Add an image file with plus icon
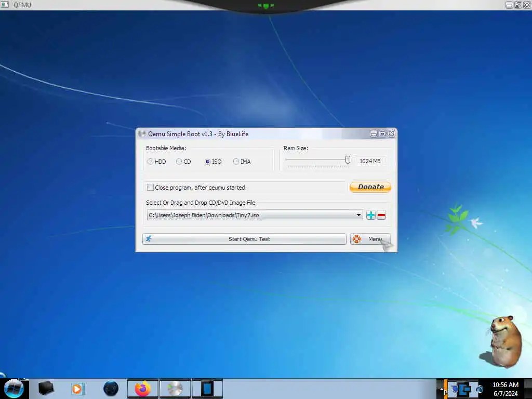This screenshot has height=399, width=532. [x=370, y=215]
